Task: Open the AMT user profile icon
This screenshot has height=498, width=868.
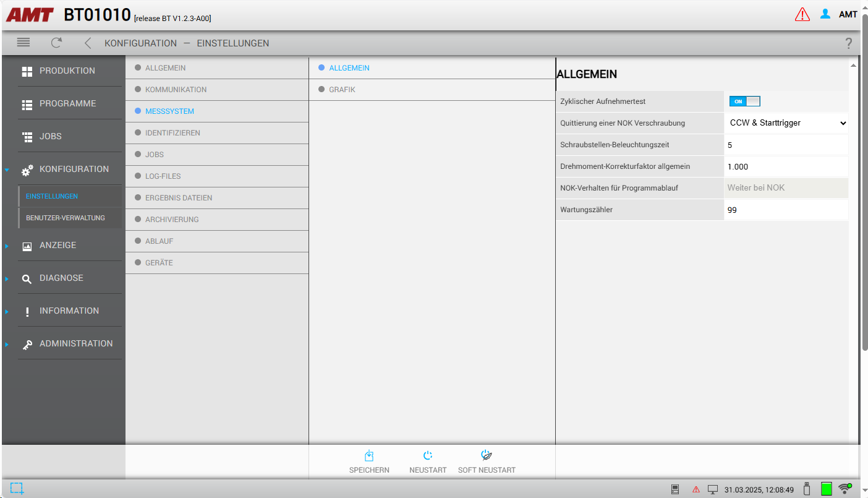Action: pos(825,14)
